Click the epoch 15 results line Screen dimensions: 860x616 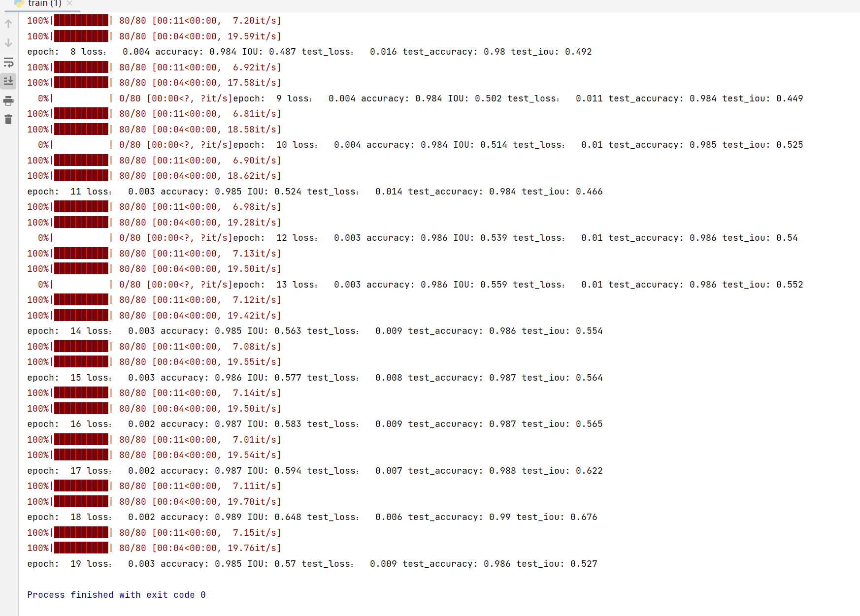pos(315,378)
